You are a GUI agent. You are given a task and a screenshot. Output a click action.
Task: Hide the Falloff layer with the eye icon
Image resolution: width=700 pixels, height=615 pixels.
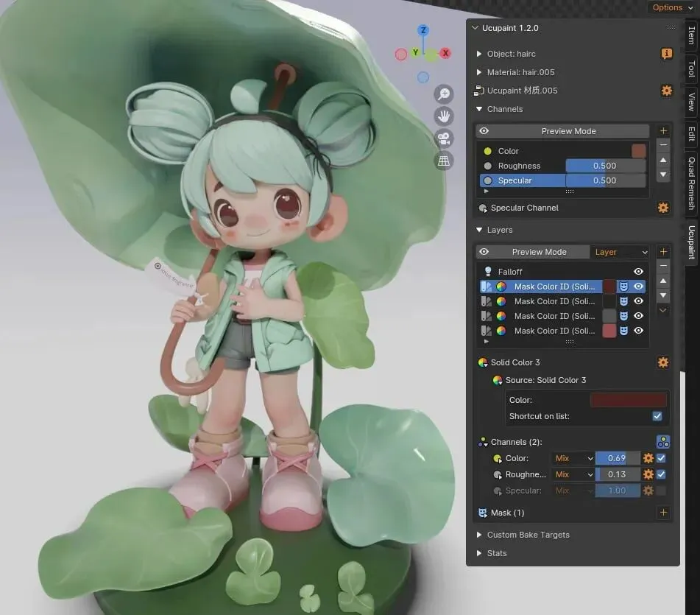tap(638, 272)
